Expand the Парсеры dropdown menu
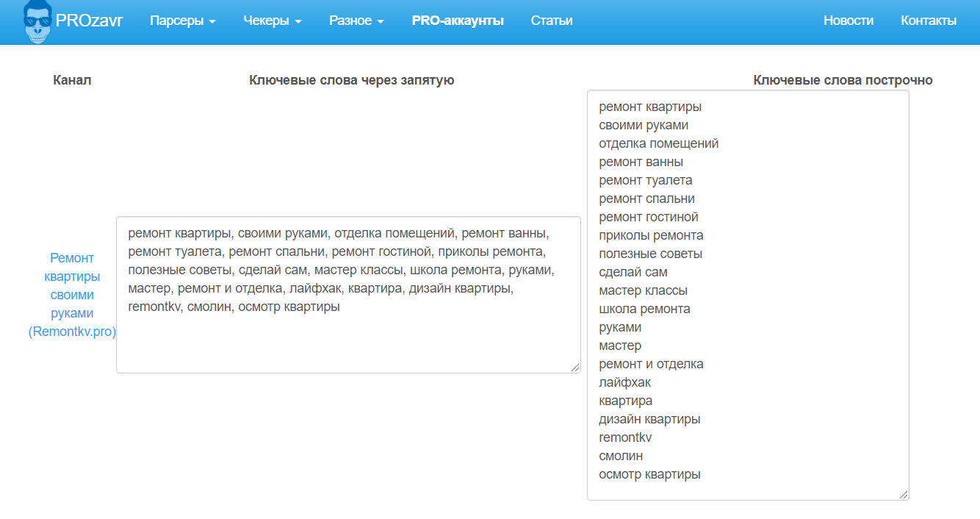The image size is (980, 519). click(x=183, y=21)
